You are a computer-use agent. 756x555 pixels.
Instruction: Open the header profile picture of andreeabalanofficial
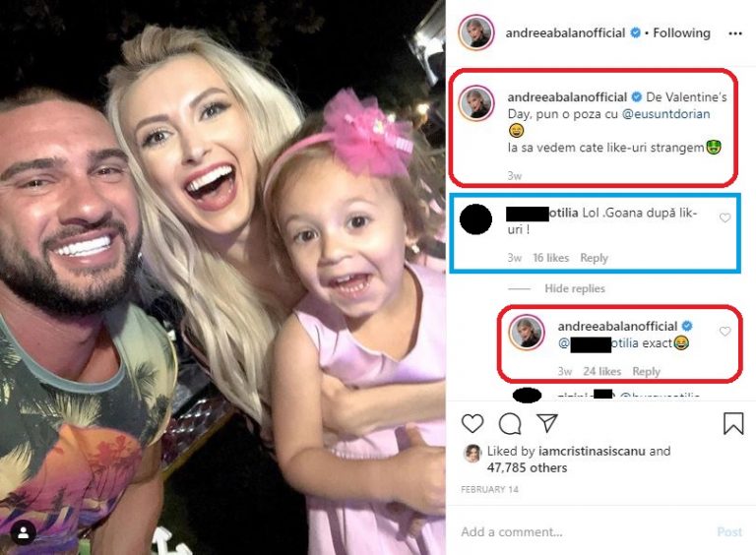tap(476, 32)
